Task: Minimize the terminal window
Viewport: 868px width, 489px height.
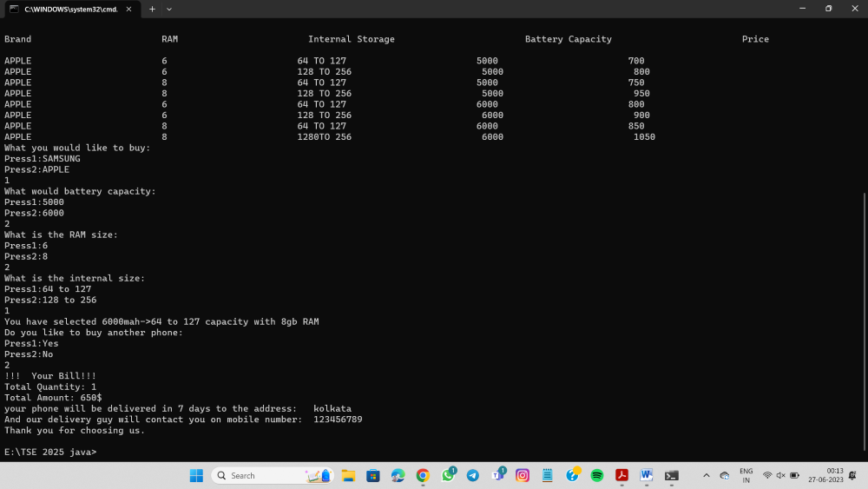Action: [803, 9]
